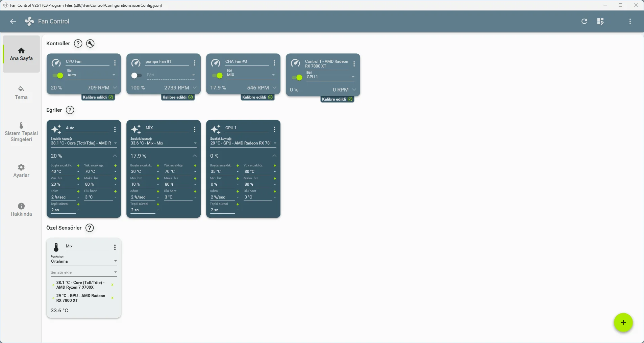This screenshot has height=343, width=644.
Task: Toggle CHA Fan #3 control switch
Action: tap(217, 76)
